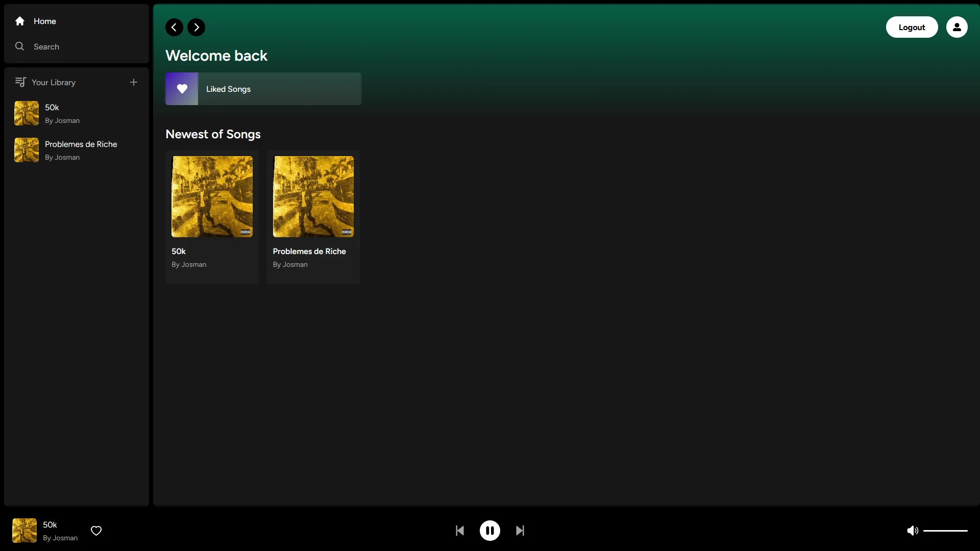Click the Your Library icon
The height and width of the screenshot is (551, 980).
click(20, 82)
